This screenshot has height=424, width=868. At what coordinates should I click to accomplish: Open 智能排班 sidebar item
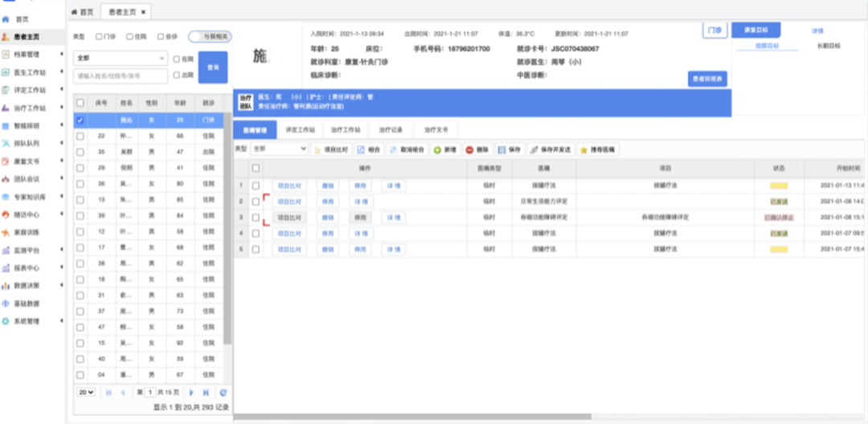pyautogui.click(x=27, y=126)
